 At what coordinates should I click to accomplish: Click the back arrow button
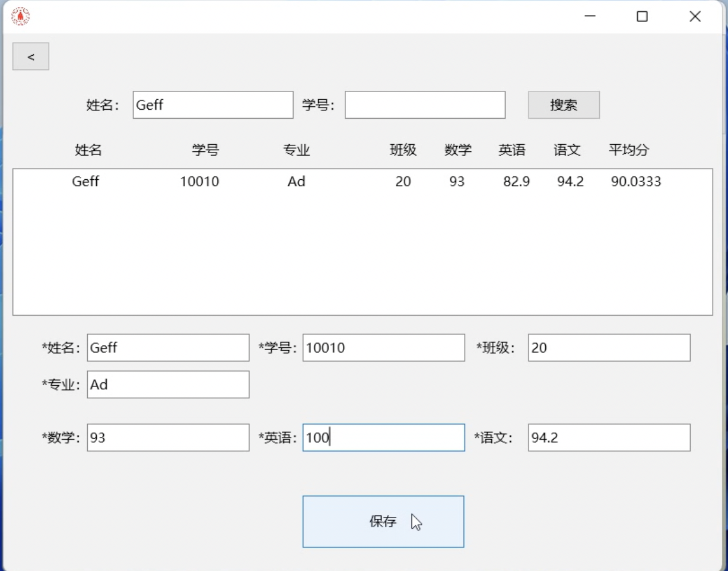click(x=30, y=56)
